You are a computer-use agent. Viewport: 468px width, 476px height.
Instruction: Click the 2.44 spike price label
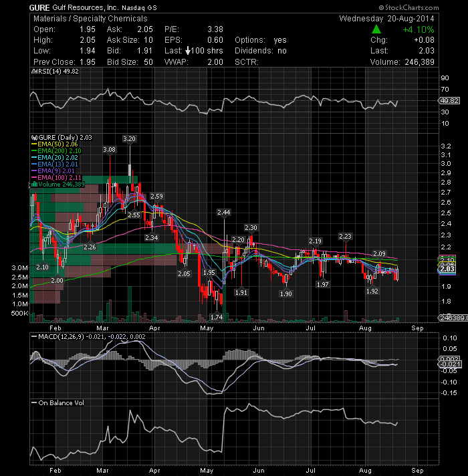click(x=224, y=213)
